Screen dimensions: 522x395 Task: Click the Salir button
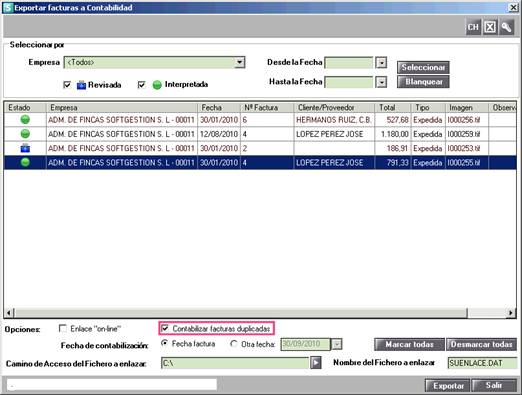[494, 385]
